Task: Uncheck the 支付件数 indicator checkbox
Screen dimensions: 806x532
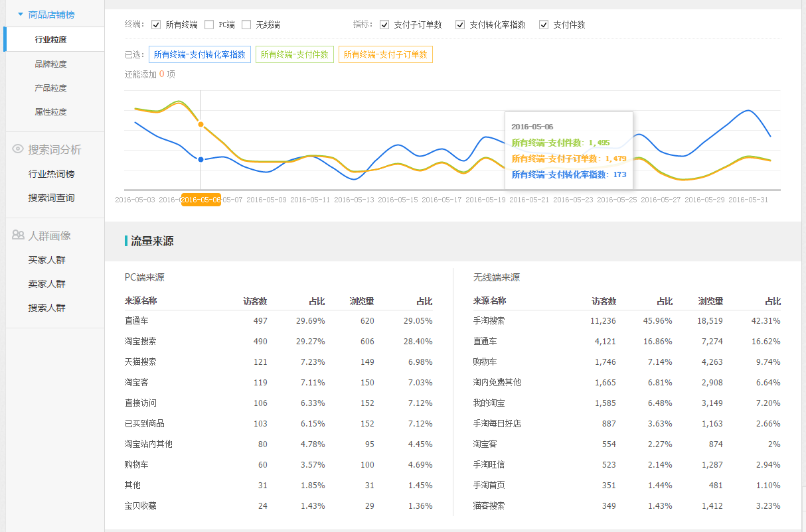Action: 544,25
